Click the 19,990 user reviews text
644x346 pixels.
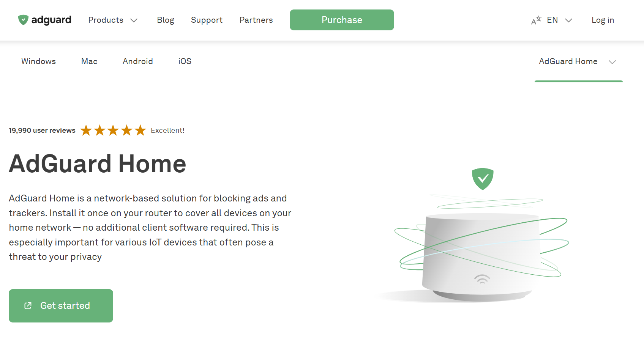point(42,130)
